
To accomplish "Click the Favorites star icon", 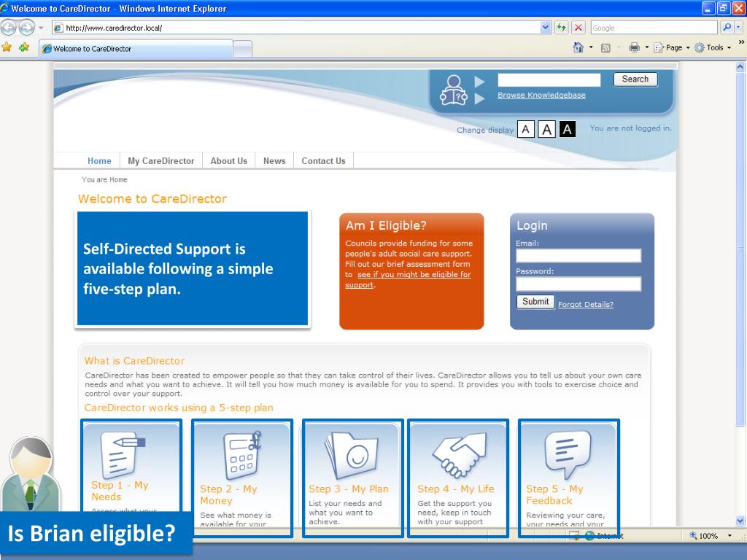I will click(x=7, y=47).
